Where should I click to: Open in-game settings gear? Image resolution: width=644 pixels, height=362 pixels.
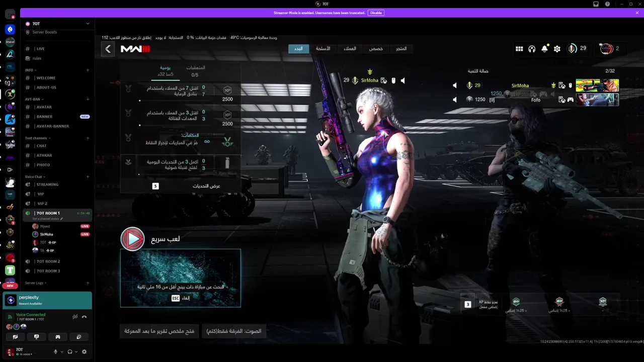click(557, 49)
